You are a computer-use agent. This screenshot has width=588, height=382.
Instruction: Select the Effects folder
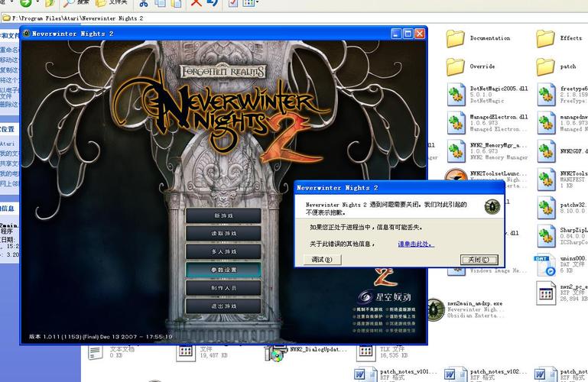(560, 38)
